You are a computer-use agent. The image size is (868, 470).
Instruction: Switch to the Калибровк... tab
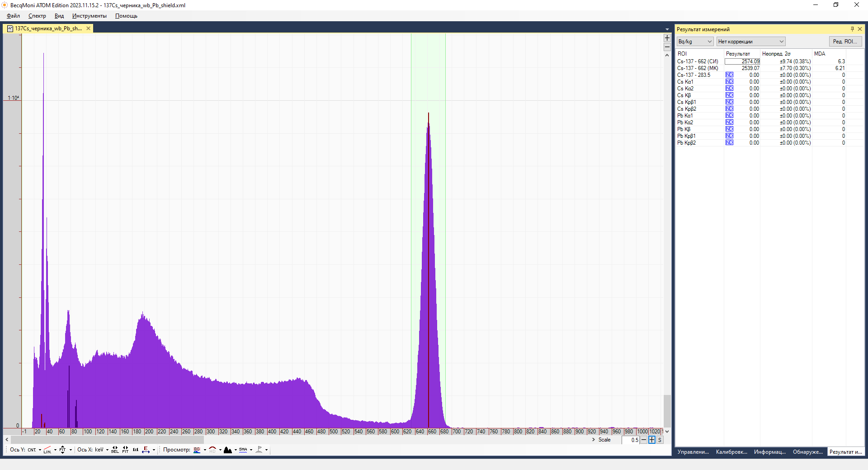tap(731, 452)
